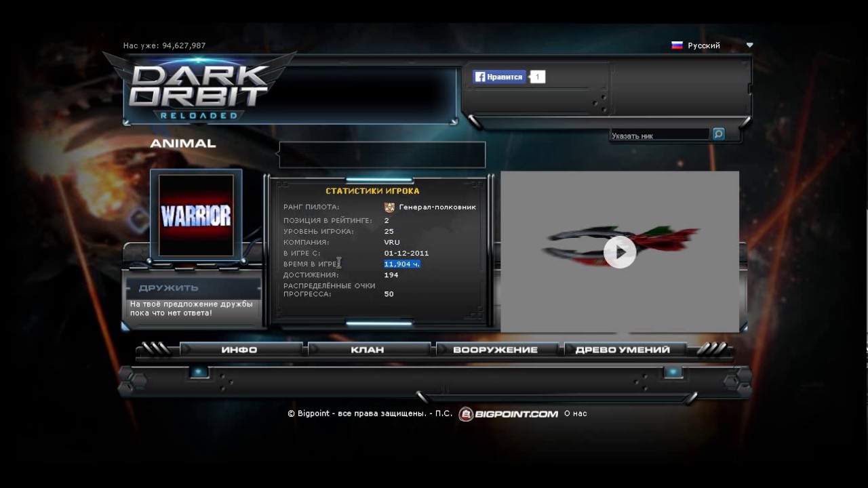Click the player level value 25
This screenshot has height=488, width=868.
click(x=389, y=231)
